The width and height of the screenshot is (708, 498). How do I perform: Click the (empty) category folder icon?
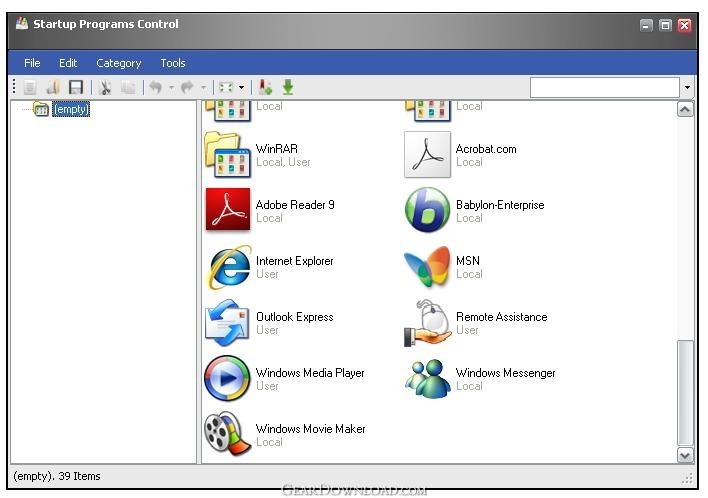pos(41,109)
